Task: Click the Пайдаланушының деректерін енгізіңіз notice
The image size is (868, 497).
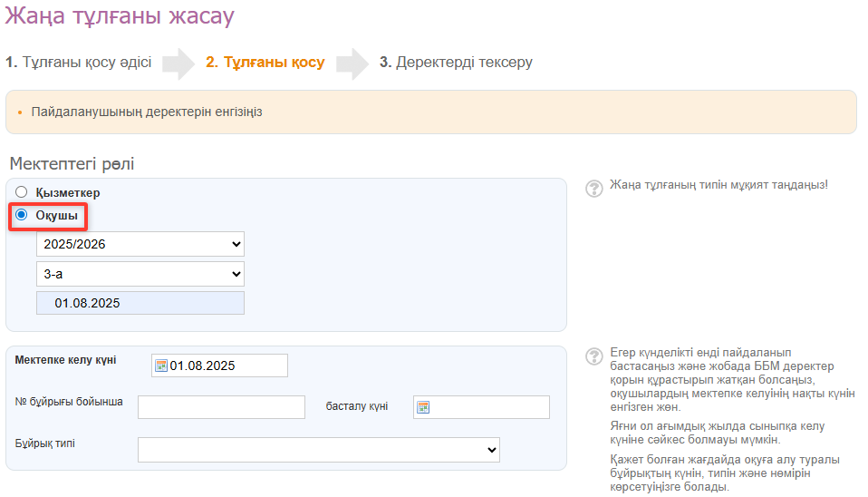Action: click(147, 112)
